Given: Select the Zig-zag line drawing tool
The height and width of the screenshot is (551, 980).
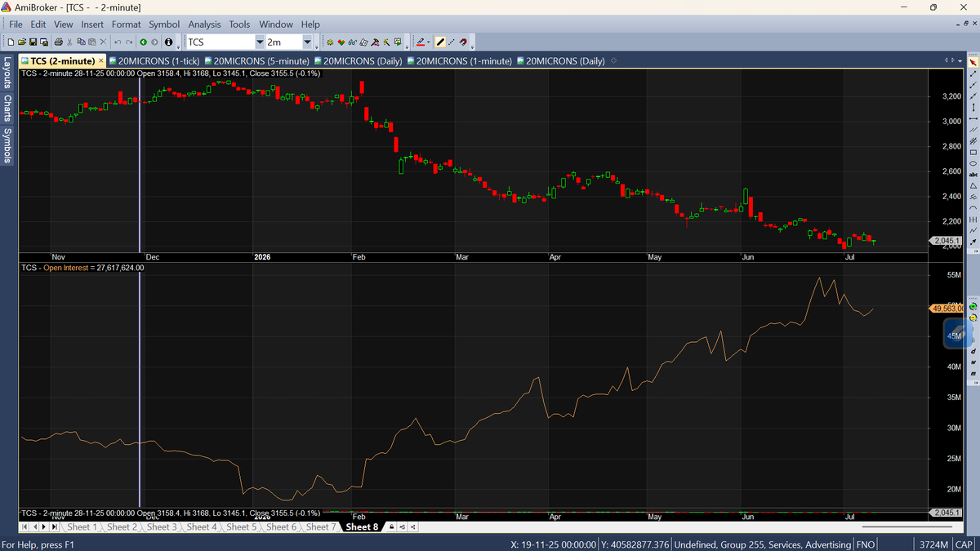Looking at the screenshot, I should (973, 229).
